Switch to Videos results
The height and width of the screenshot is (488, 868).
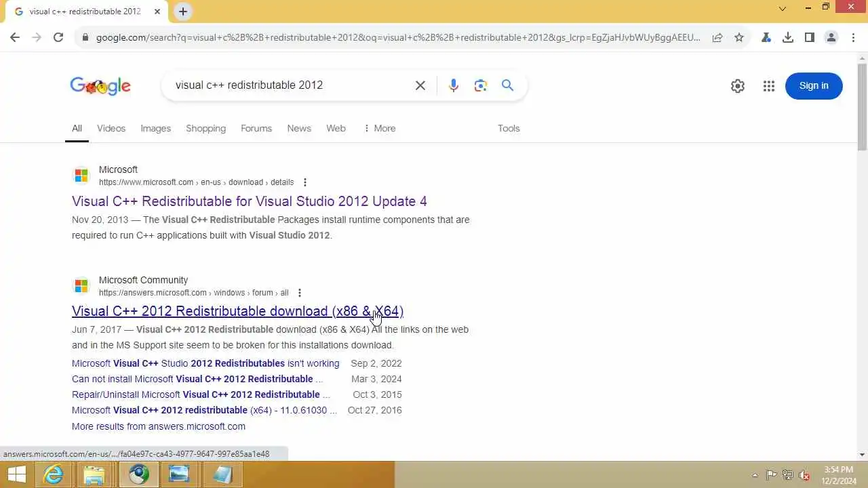click(x=111, y=128)
